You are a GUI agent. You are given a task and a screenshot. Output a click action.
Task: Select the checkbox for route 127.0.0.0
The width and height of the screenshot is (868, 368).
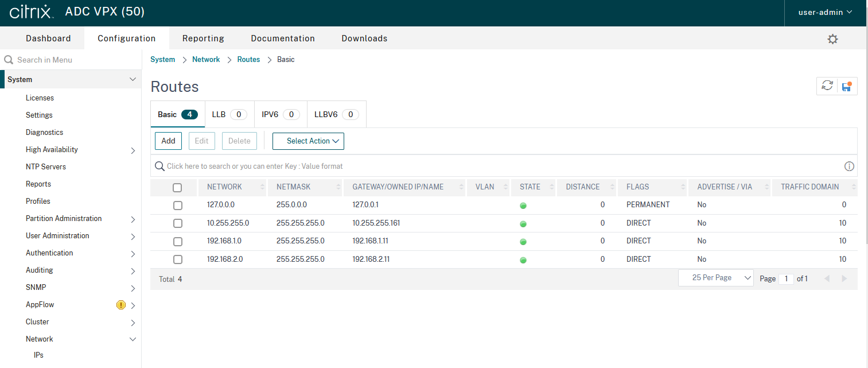coord(178,205)
